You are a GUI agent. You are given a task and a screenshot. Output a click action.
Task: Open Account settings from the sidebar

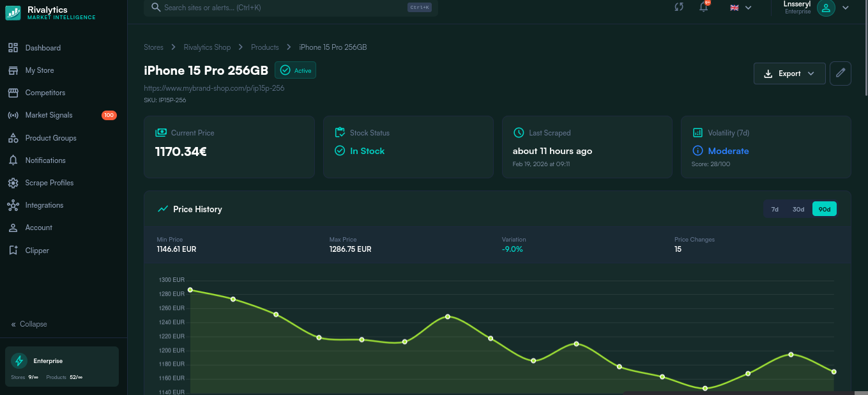coord(38,227)
